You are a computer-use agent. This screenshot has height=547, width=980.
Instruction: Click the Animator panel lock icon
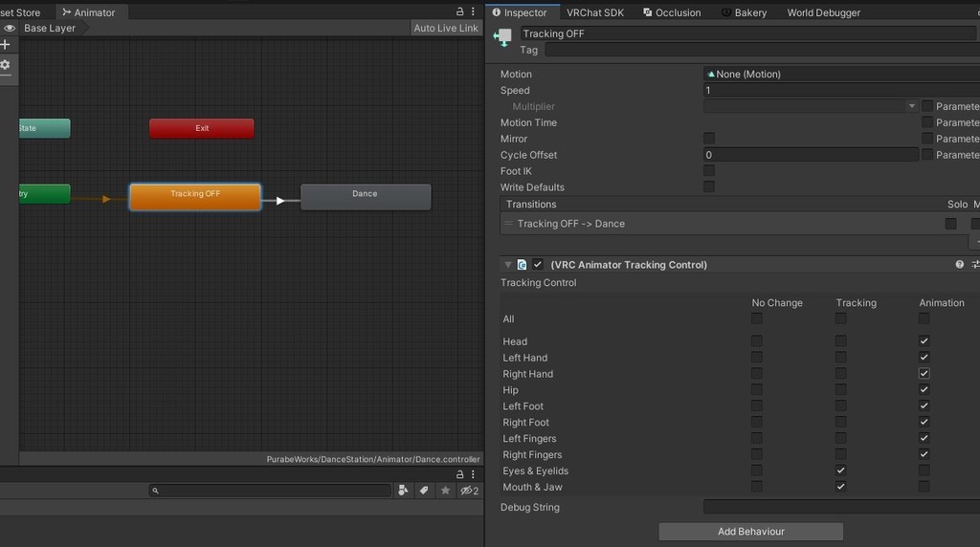(x=459, y=11)
